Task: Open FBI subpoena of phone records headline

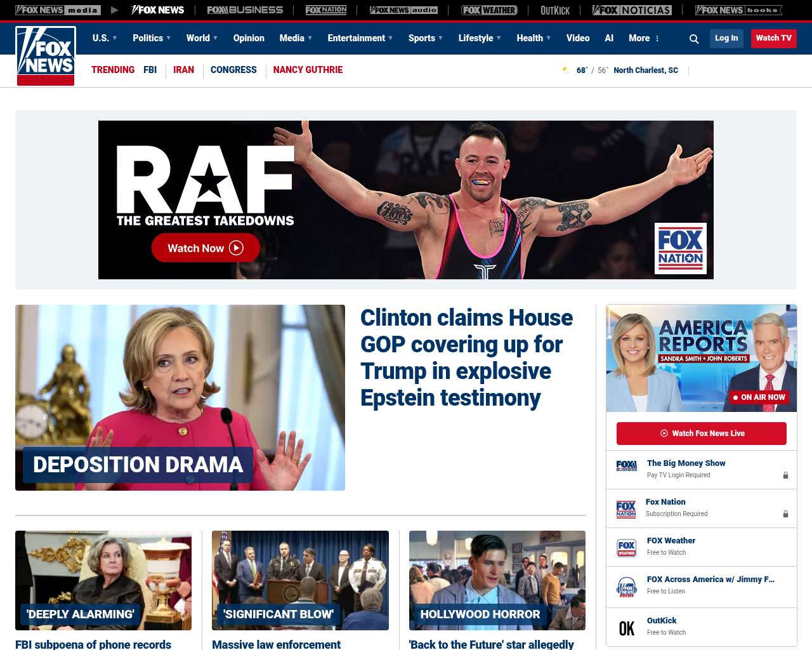Action: click(x=93, y=644)
